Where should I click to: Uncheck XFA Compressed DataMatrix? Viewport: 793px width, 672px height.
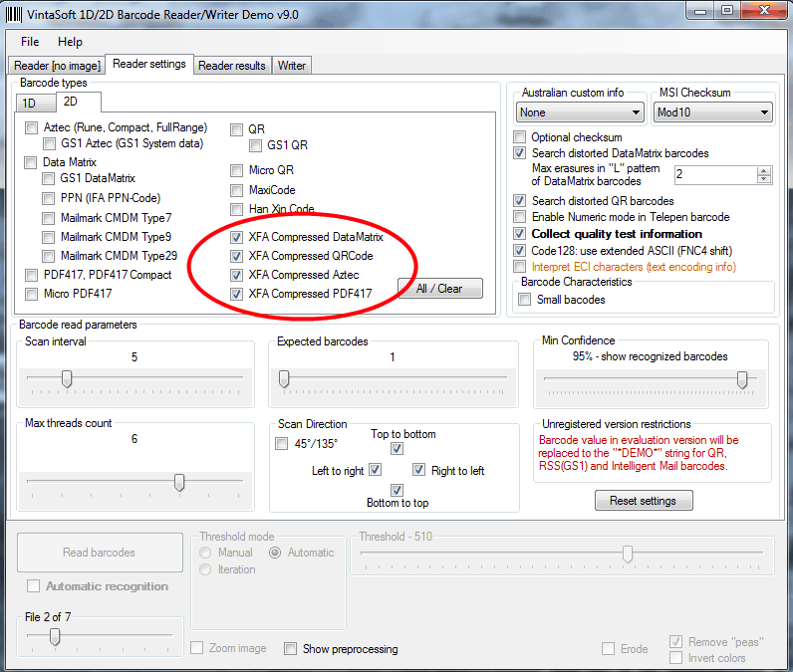[236, 237]
